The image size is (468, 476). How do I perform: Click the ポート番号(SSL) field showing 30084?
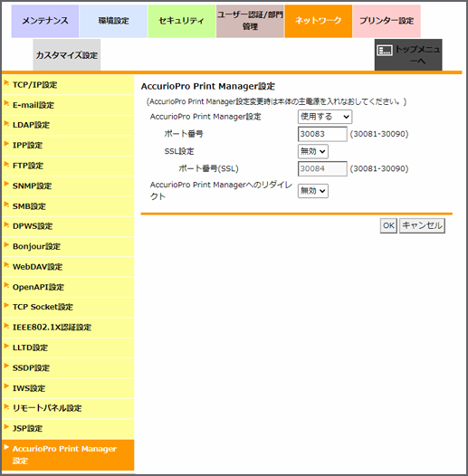click(322, 168)
